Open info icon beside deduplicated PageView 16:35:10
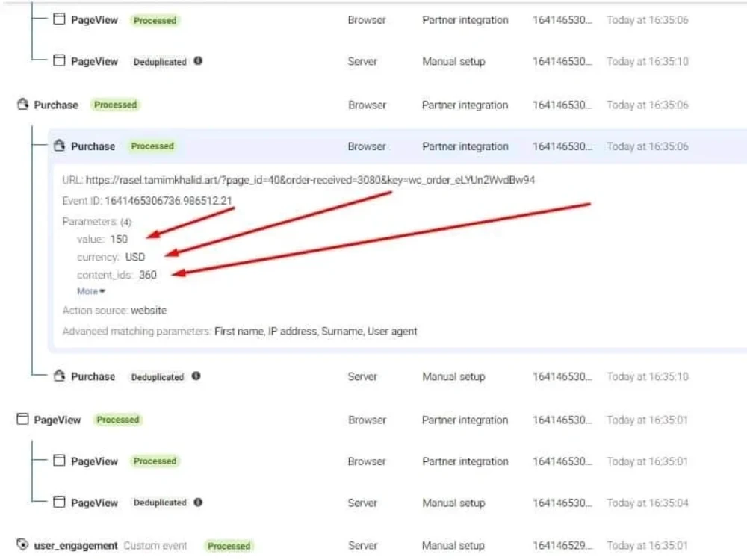Image resolution: width=747 pixels, height=560 pixels. [x=198, y=61]
